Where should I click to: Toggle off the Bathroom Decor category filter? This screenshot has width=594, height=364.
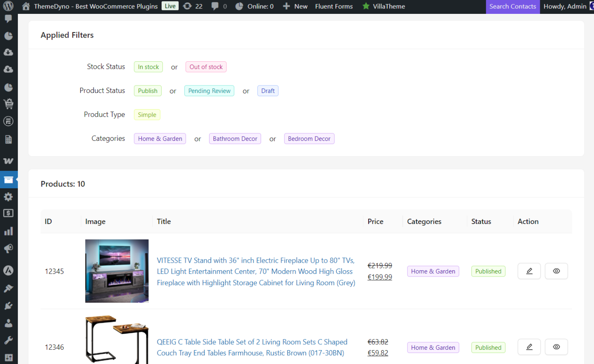[x=235, y=138]
